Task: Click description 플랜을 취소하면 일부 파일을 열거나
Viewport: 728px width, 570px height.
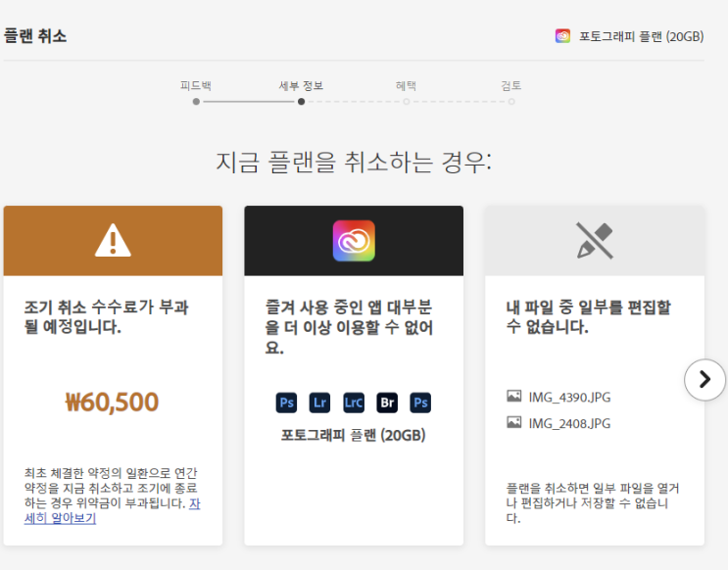Action: point(593,502)
